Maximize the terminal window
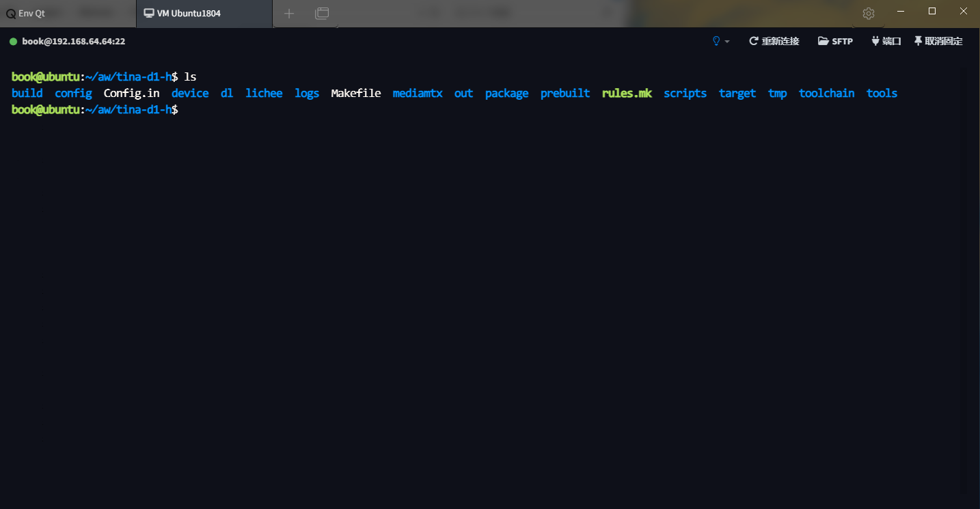 pyautogui.click(x=931, y=11)
